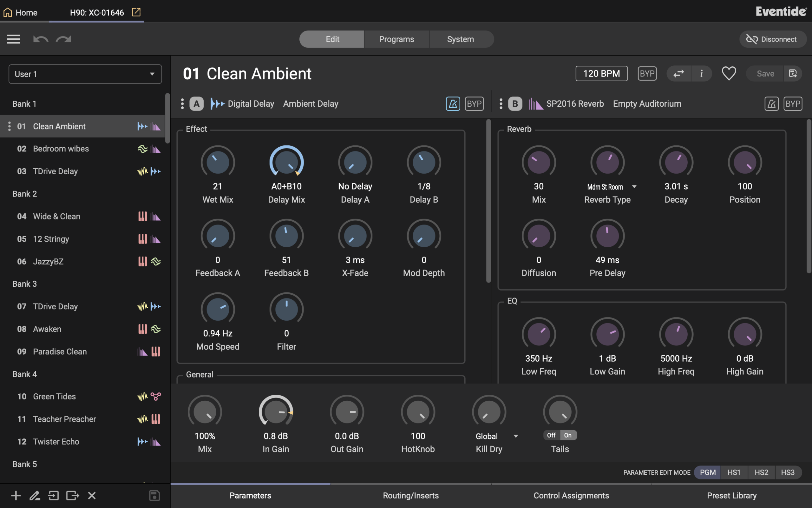
Task: Open Digital Delay algorithm selector
Action: coord(251,104)
